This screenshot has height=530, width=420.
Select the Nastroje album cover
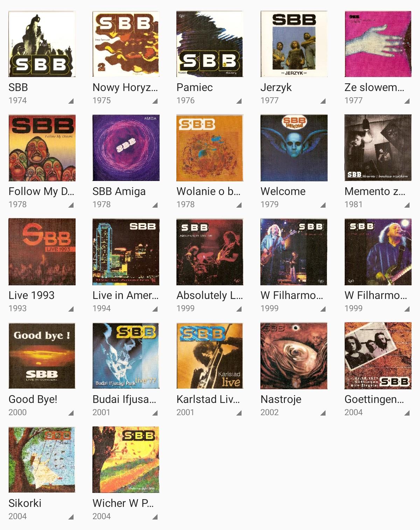[x=294, y=356]
